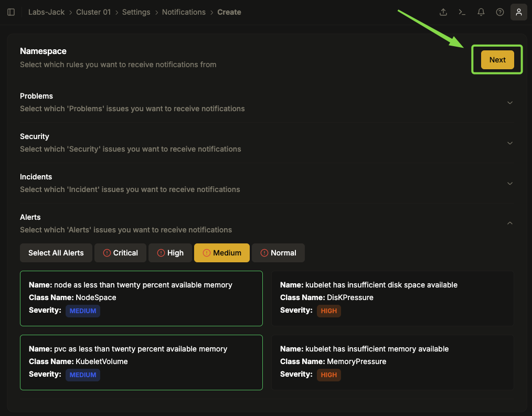Click 'pvc as less than twenty percent' name

coord(141,349)
